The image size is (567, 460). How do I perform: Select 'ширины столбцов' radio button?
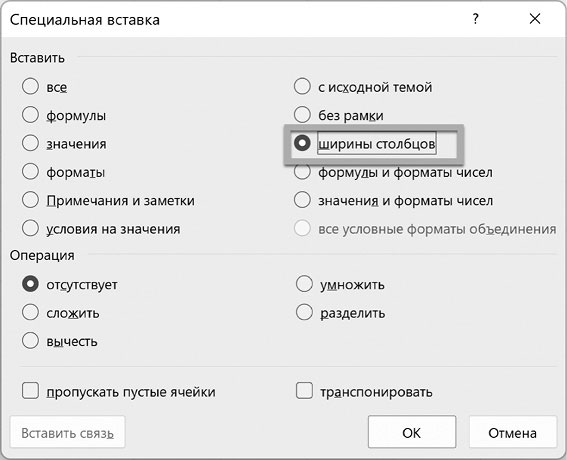click(302, 143)
